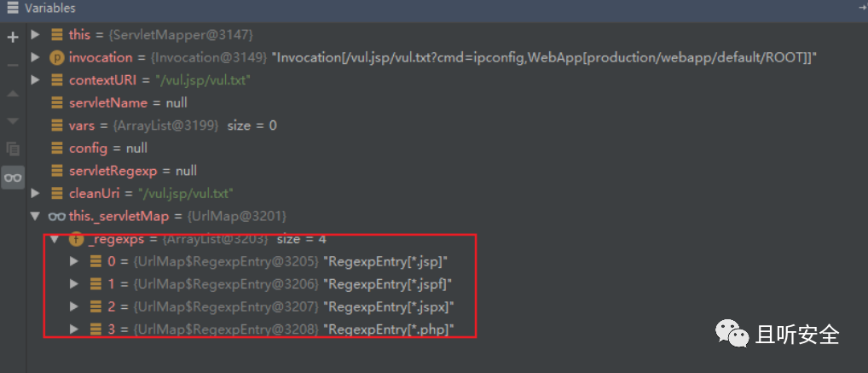Click the field icon beside 'this'

point(56,35)
